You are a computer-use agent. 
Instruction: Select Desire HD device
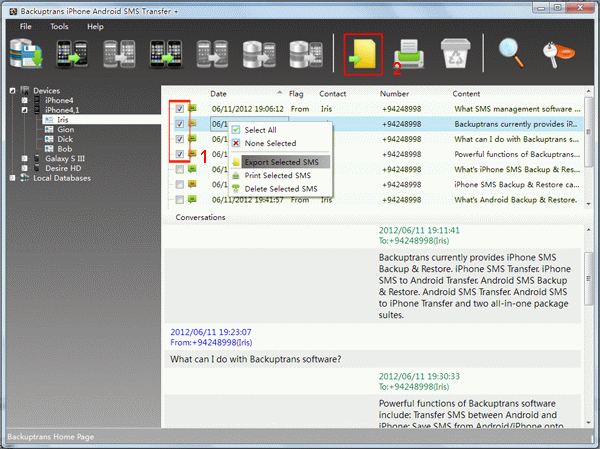pyautogui.click(x=63, y=168)
